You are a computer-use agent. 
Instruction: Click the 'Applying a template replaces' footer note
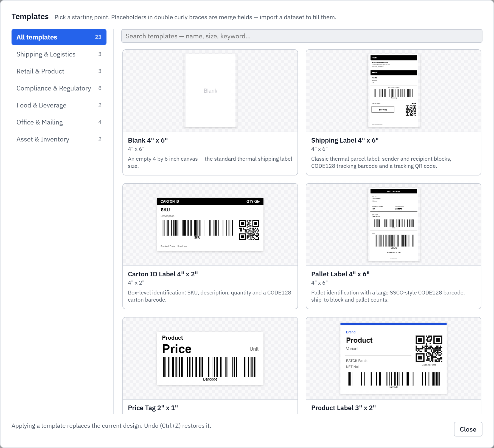click(x=111, y=426)
